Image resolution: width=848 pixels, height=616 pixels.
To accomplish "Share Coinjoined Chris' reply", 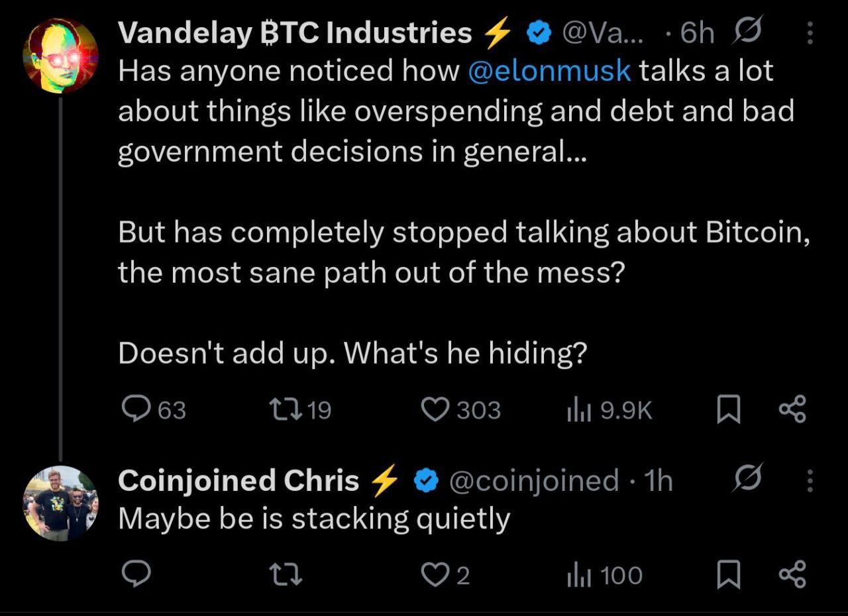I will (792, 574).
